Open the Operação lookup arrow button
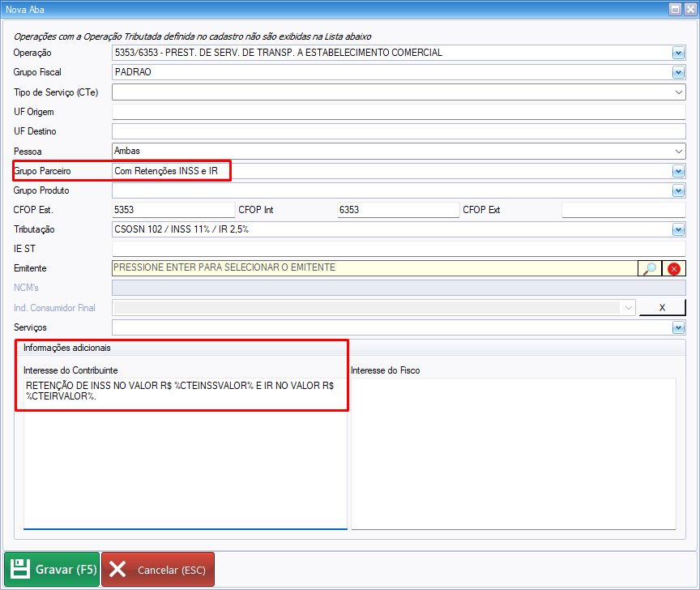700x590 pixels. 678,53
